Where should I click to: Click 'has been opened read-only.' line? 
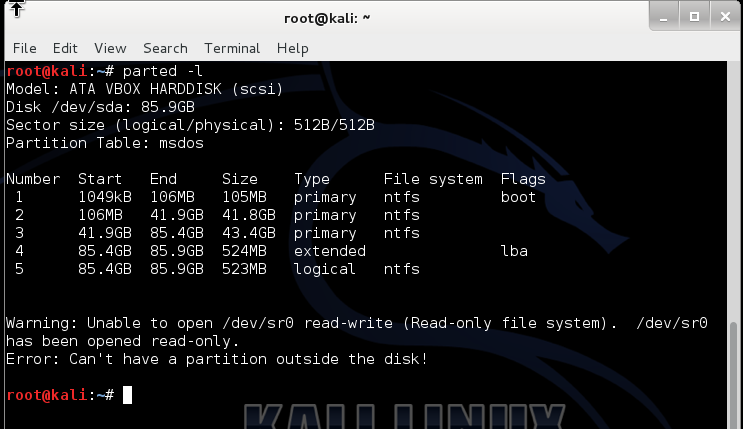point(123,341)
